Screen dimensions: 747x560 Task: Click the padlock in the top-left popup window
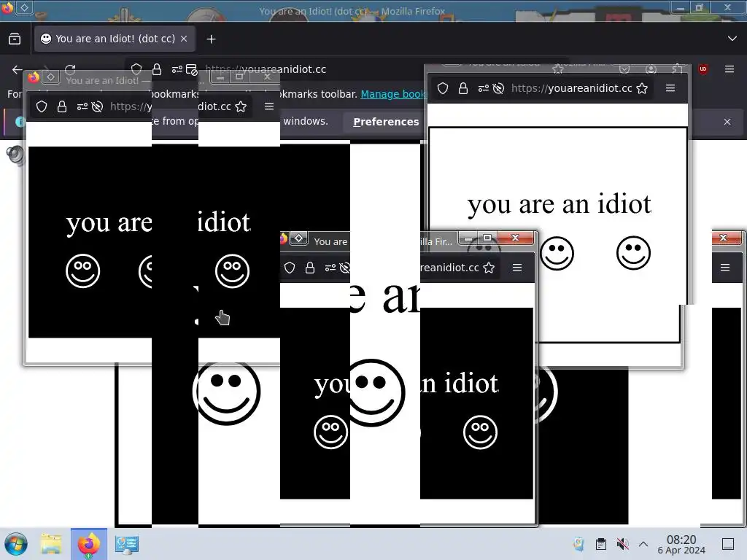62,106
